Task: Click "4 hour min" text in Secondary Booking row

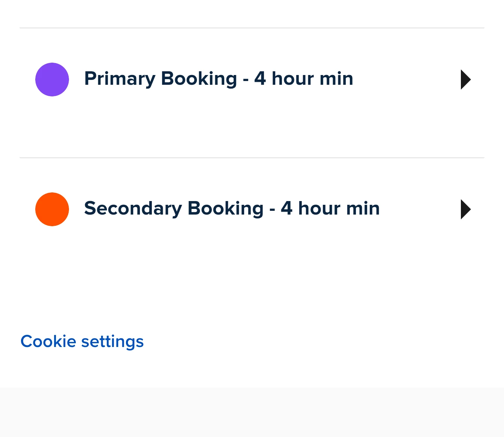Action: (x=330, y=209)
